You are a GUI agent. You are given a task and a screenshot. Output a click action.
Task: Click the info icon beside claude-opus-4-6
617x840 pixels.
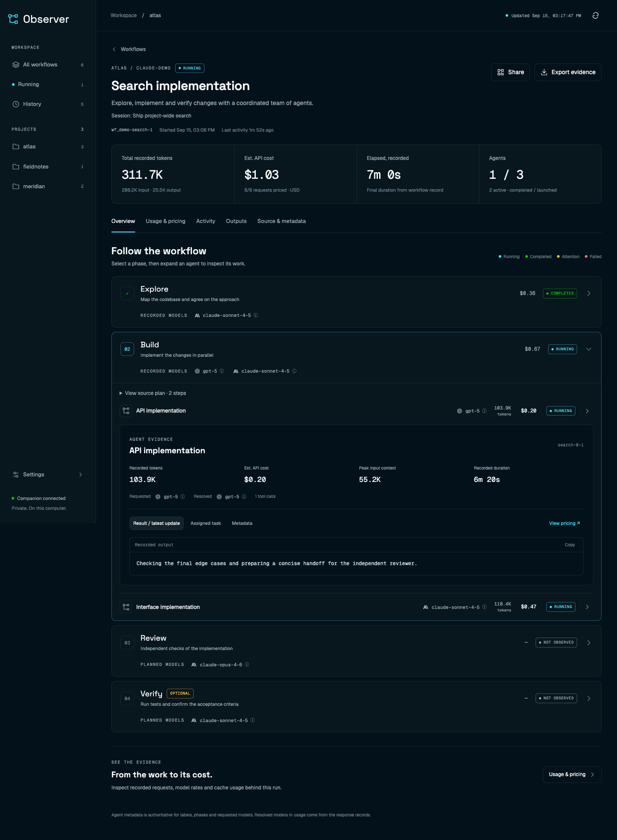(x=247, y=665)
